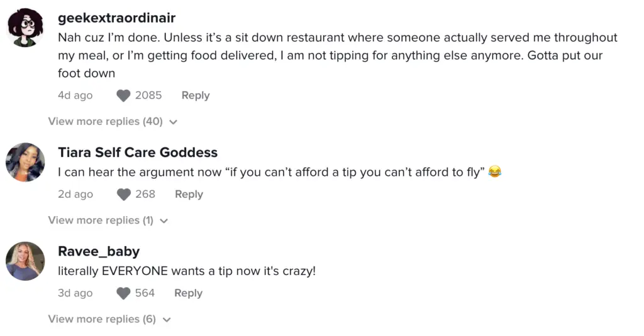Open the geekextraordinair username link
The image size is (644, 336).
point(116,18)
